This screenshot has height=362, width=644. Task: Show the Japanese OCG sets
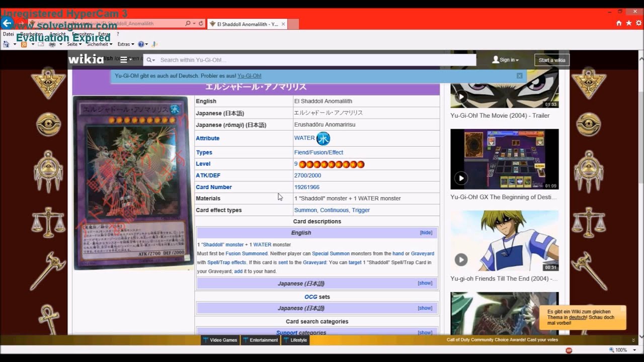pyautogui.click(x=425, y=308)
